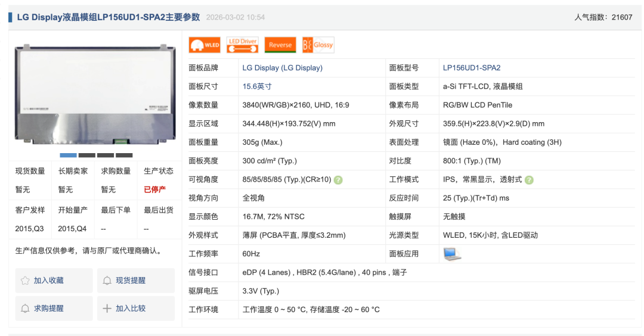Open the LG Display brand link
644x336 pixels.
(282, 68)
